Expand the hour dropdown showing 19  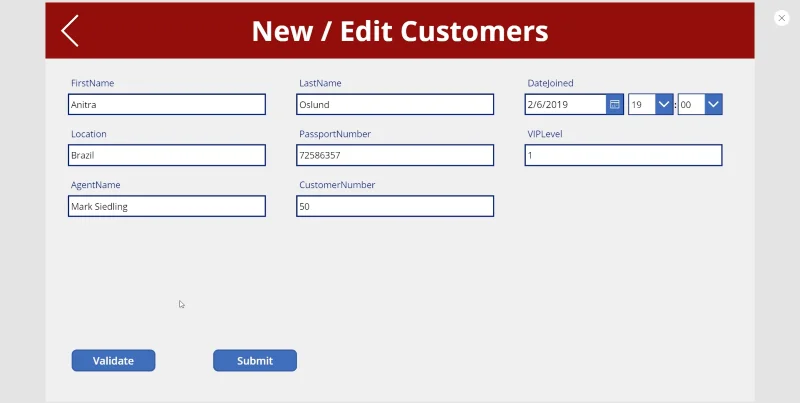(664, 104)
